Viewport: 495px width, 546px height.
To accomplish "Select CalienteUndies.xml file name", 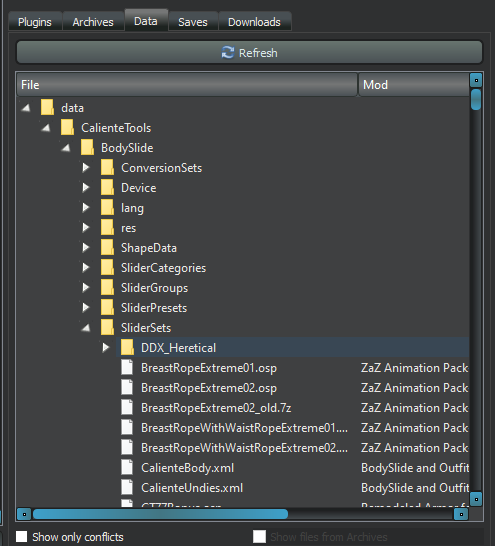I will click(x=192, y=488).
